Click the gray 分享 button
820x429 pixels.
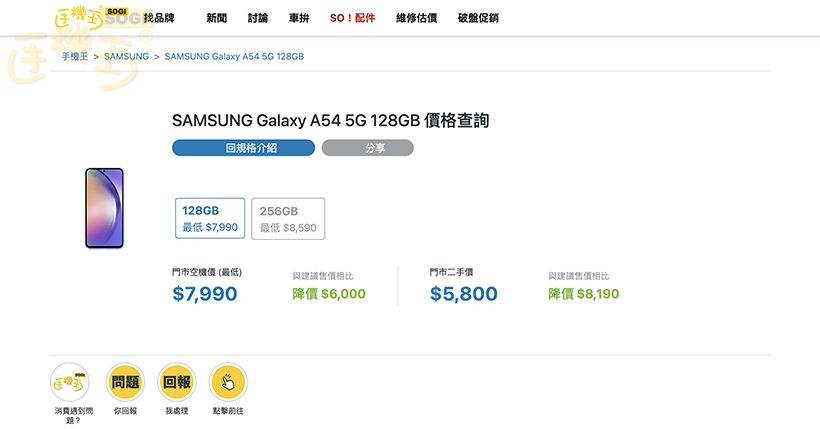[367, 148]
